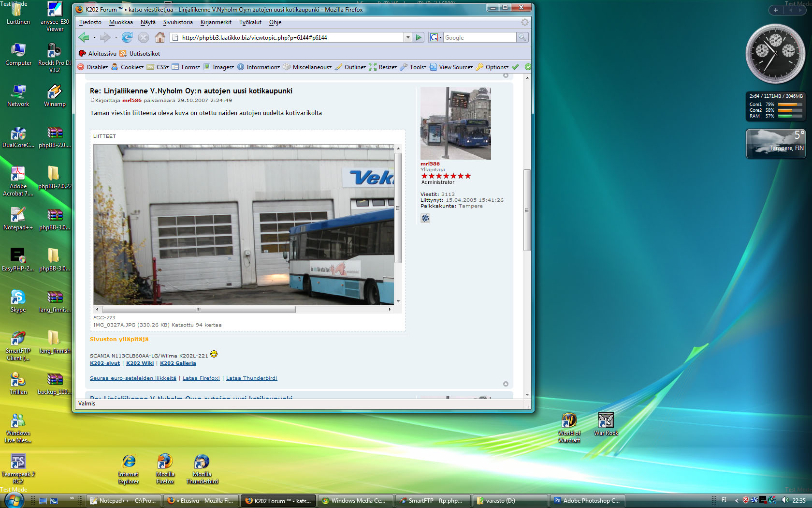Open search engine selector dropdown
The image size is (812, 508).
[x=436, y=37]
